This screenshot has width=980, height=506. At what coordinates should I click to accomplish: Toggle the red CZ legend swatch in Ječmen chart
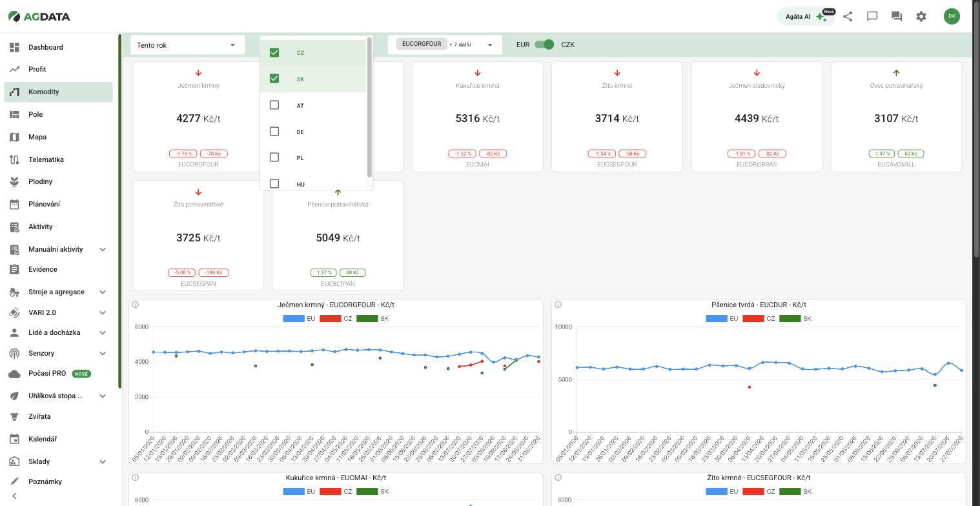pyautogui.click(x=331, y=319)
